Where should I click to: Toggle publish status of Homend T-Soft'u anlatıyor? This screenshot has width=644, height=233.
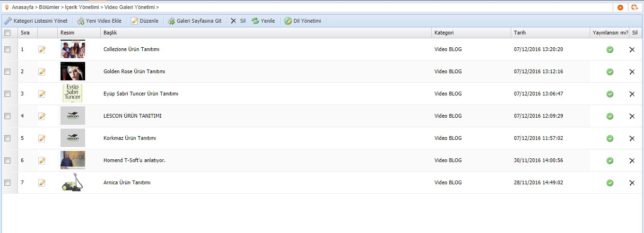coord(610,161)
